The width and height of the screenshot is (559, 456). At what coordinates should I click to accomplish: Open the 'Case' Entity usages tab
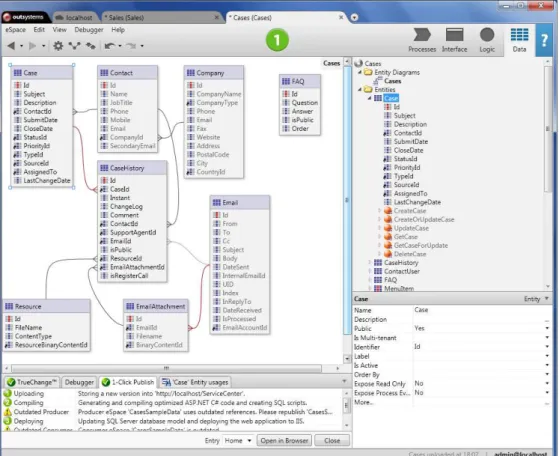coord(195,382)
